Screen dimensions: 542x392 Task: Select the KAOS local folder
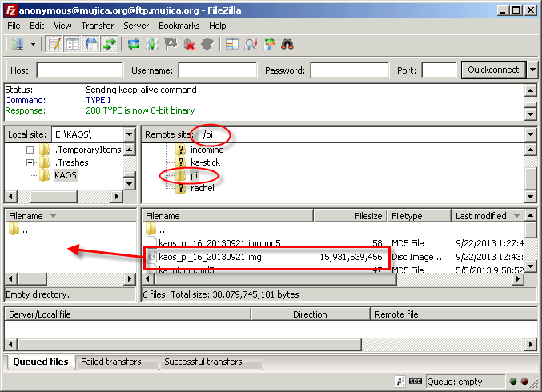(66, 175)
